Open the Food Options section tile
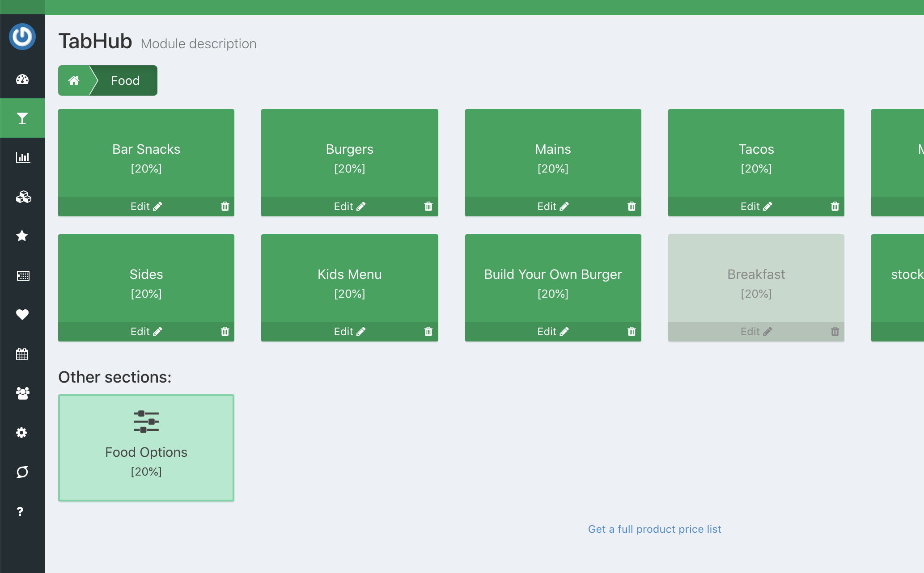924x573 pixels. [146, 448]
